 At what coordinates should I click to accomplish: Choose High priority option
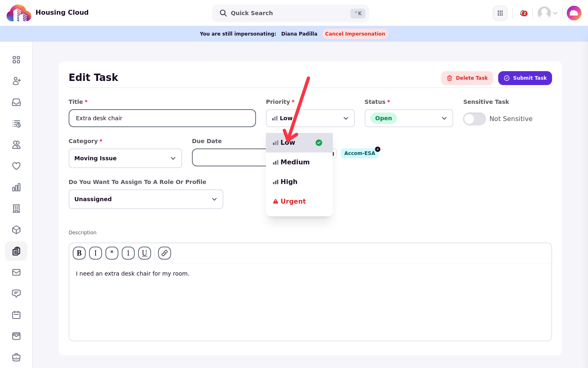pos(299,182)
